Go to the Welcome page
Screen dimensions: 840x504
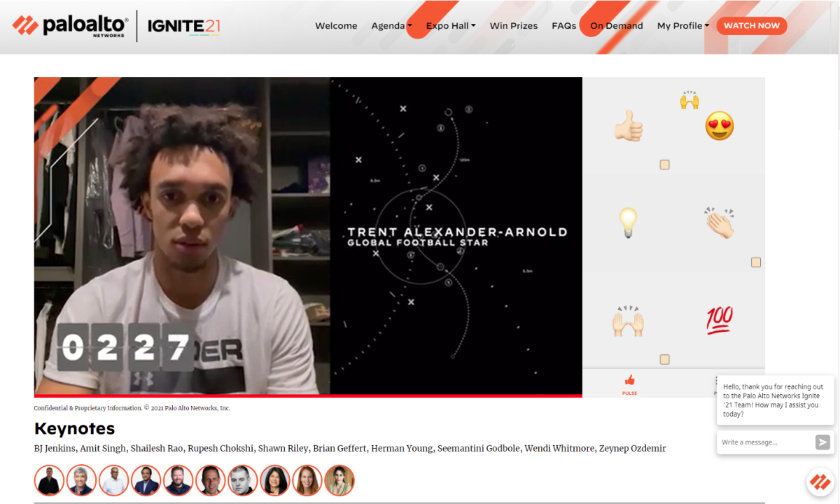[x=336, y=26]
